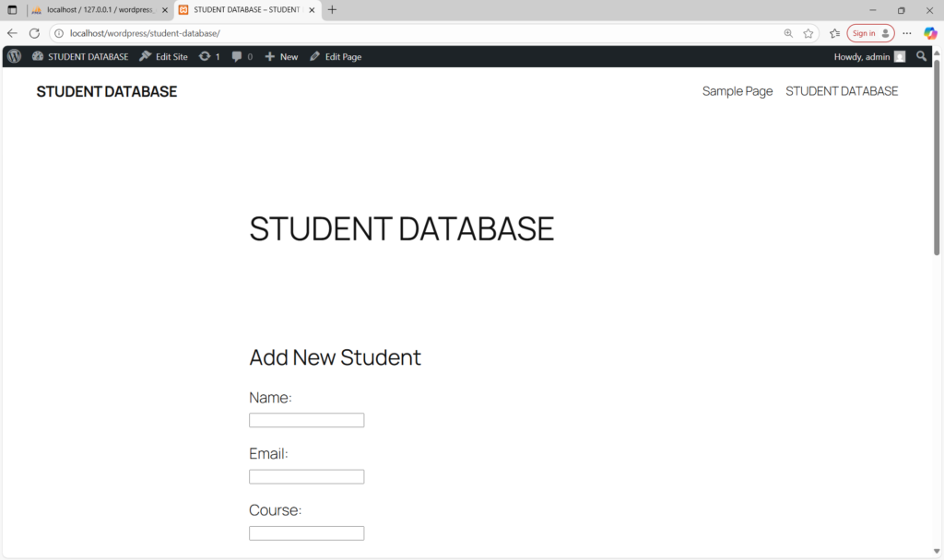Open the updates icon showing 1

[209, 56]
